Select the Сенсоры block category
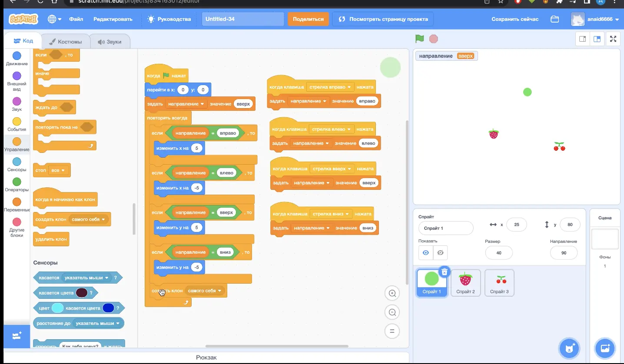624x364 pixels. 17,165
